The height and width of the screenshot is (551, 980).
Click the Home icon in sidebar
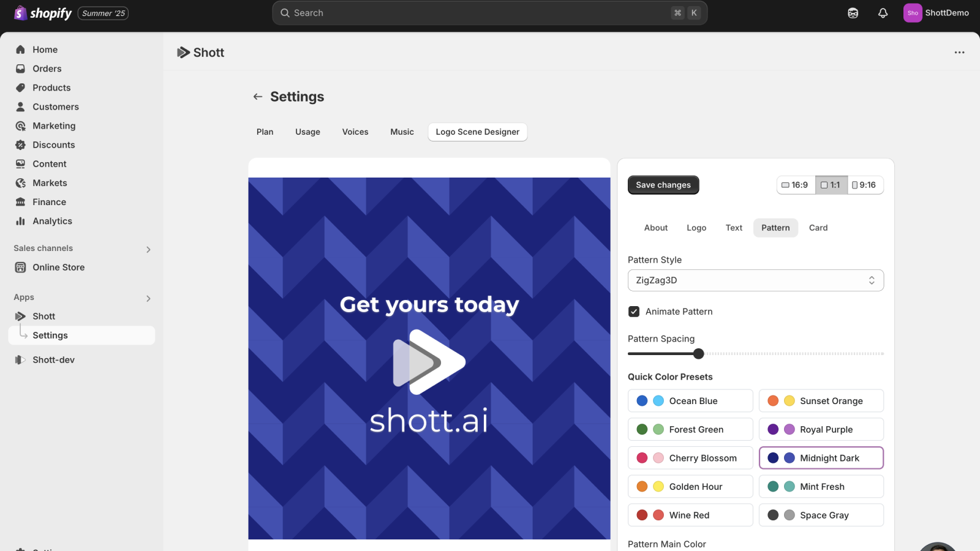coord(20,50)
